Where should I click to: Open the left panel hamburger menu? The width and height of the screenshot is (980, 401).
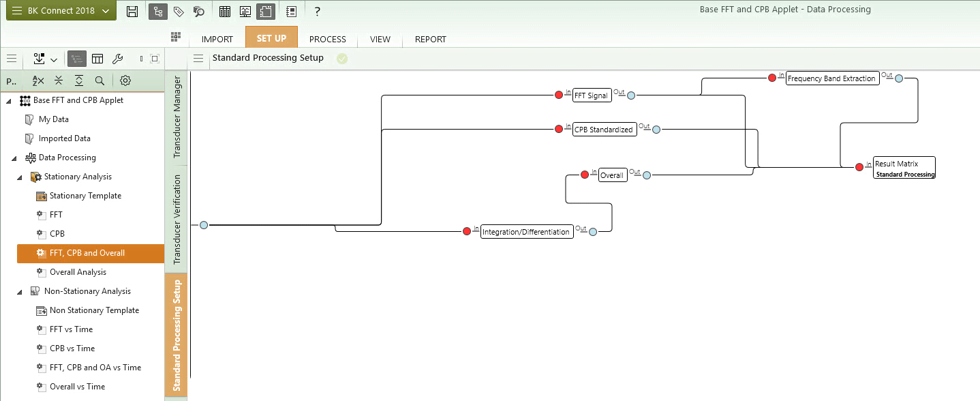(x=12, y=59)
